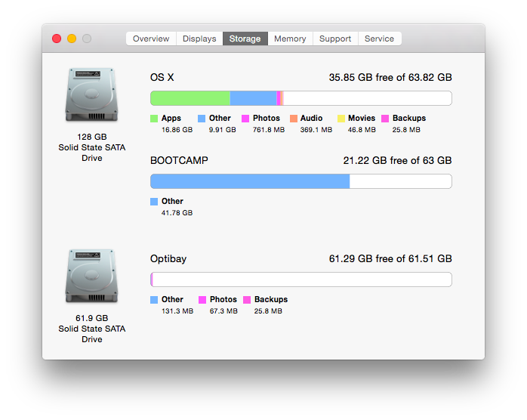Open the Displays tab
Screen dimensions: 527x420
coord(199,39)
